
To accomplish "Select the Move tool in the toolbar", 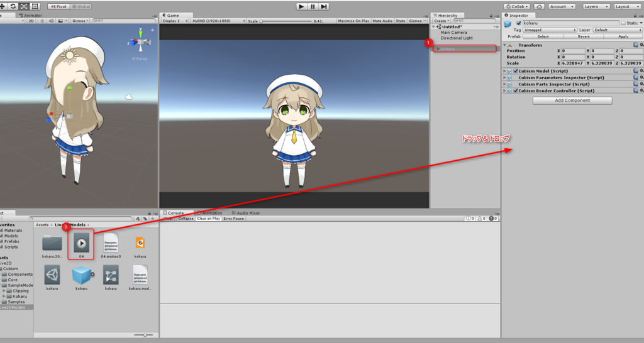I will tap(3, 6).
